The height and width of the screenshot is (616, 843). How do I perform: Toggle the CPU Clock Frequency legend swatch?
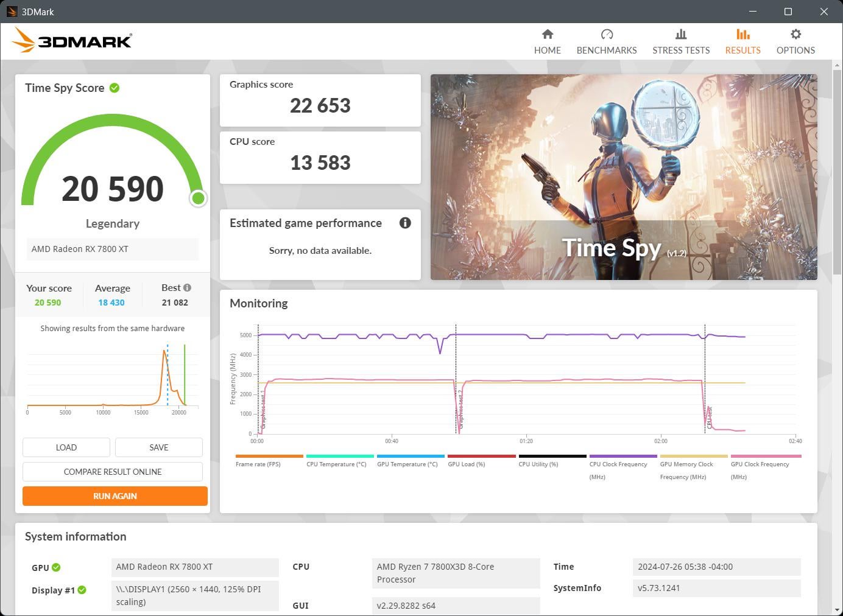[x=623, y=456]
